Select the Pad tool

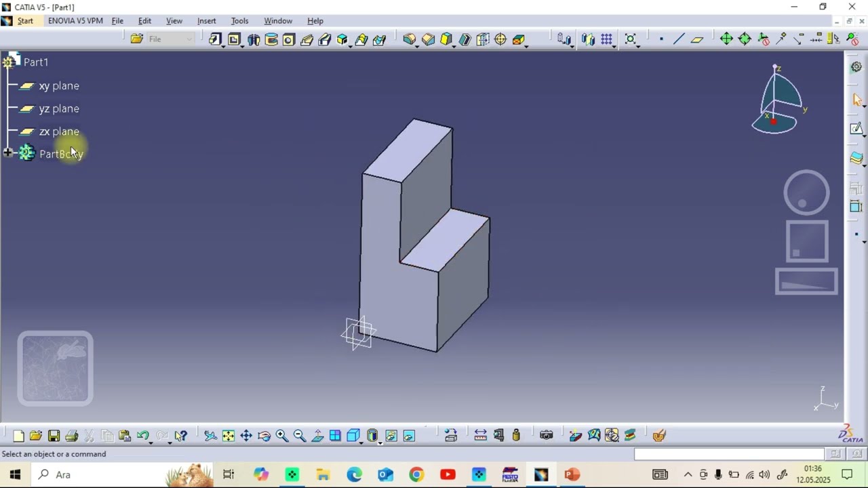215,39
